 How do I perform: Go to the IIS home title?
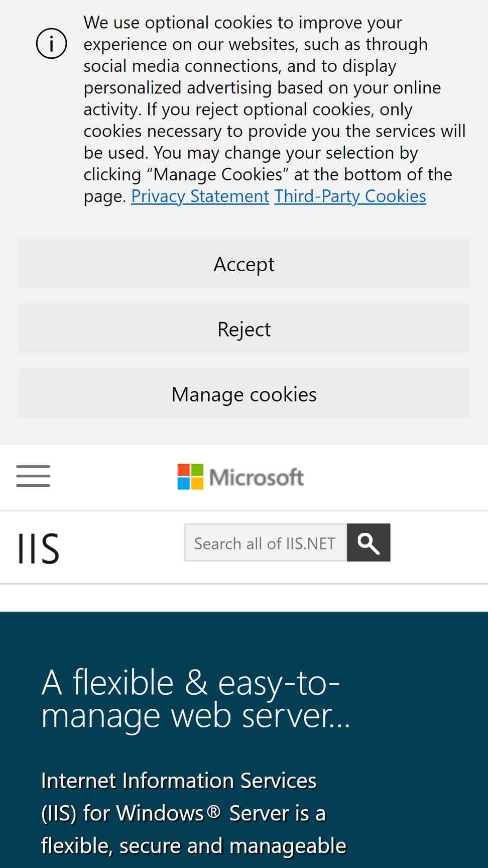39,548
